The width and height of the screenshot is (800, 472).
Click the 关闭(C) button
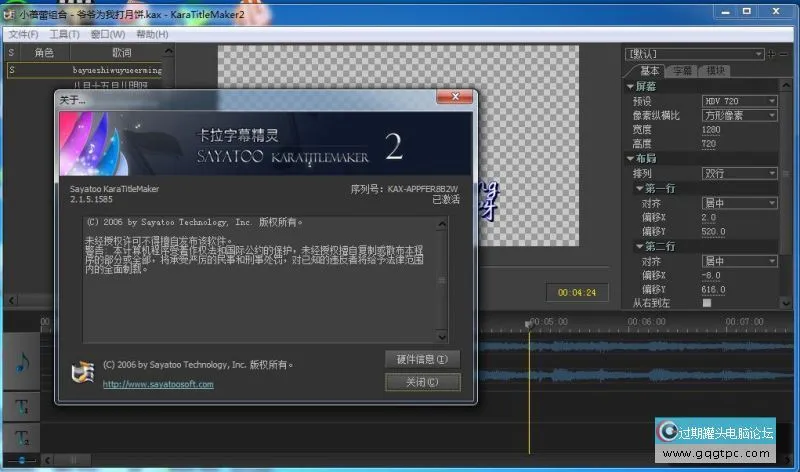coord(422,382)
